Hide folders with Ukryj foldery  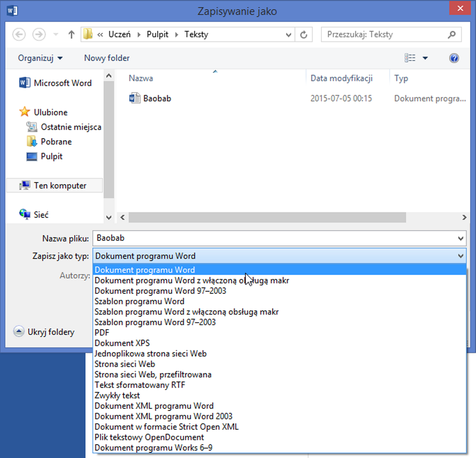(44, 332)
